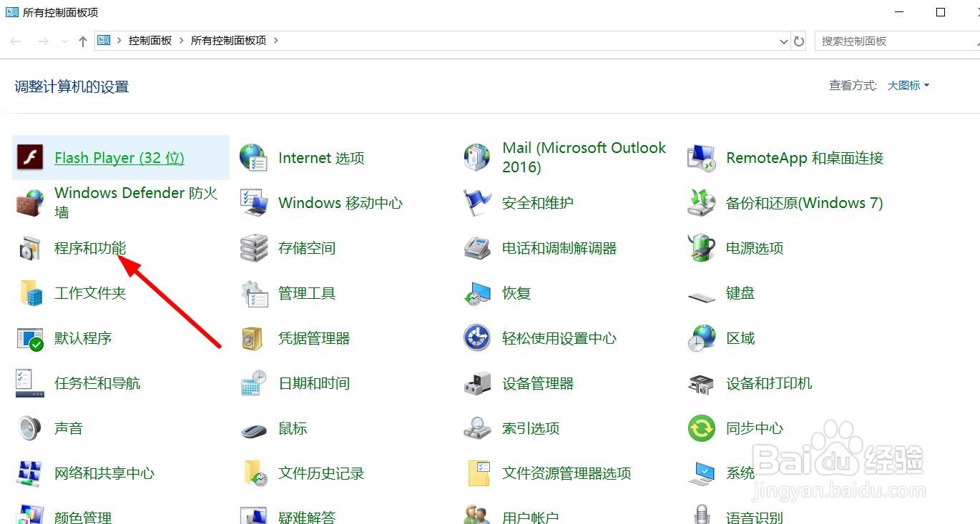Open the RemoteApp 和桌面连接 icon

701,157
